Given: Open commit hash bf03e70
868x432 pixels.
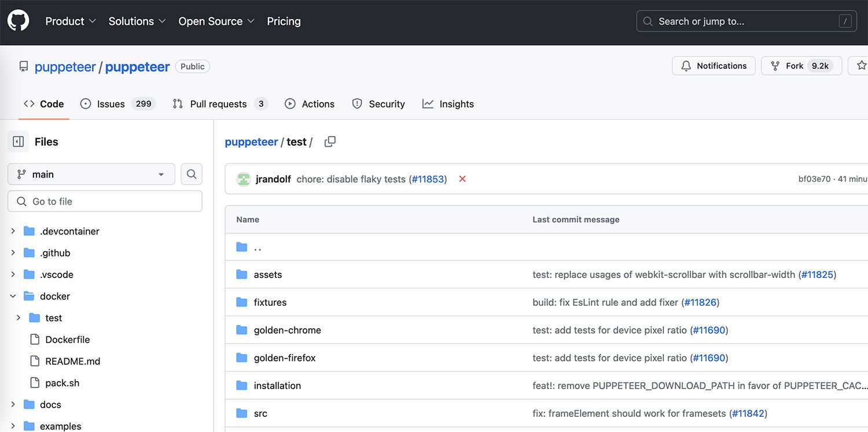Looking at the screenshot, I should (x=814, y=179).
